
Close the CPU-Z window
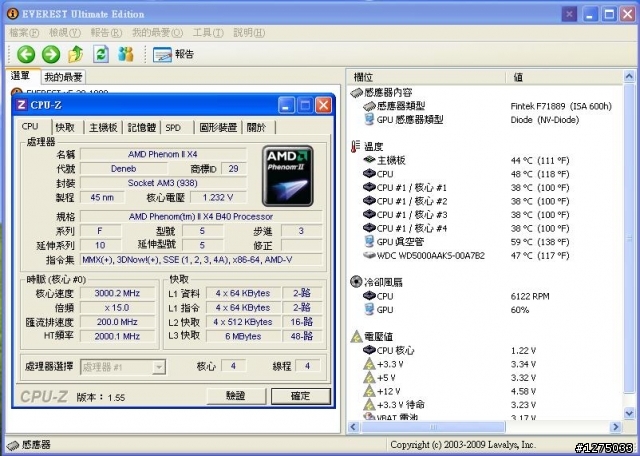(x=323, y=105)
